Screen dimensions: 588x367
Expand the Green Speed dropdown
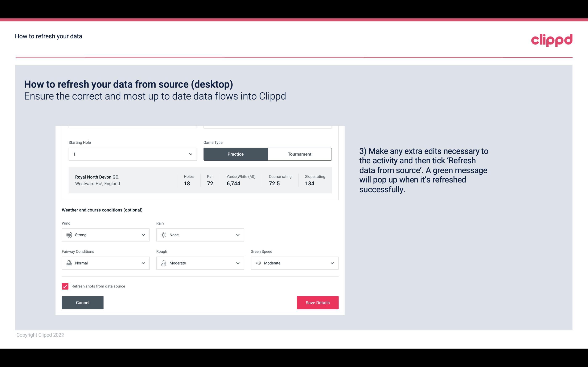(332, 263)
